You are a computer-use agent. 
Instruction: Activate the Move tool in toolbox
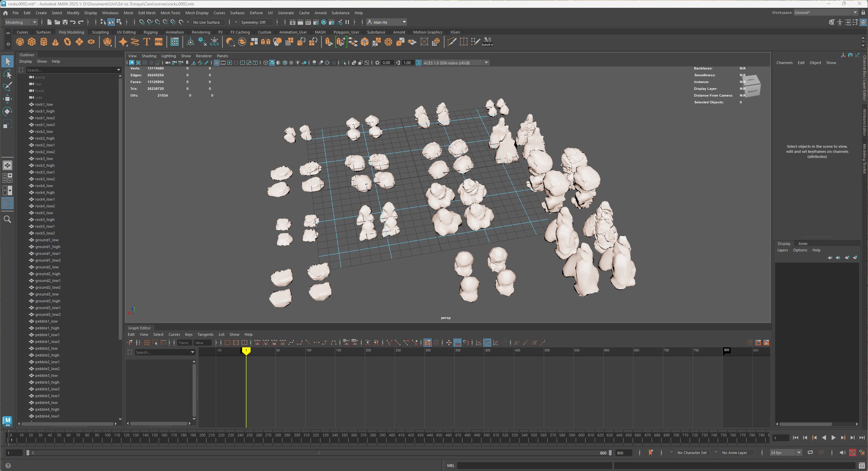7,99
